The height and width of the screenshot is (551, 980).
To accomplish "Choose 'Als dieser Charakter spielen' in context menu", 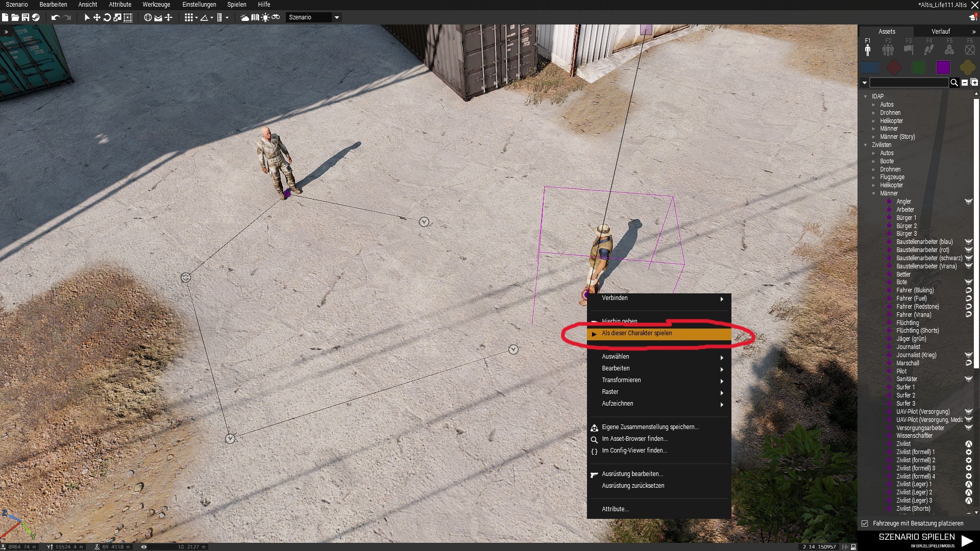I will (659, 334).
